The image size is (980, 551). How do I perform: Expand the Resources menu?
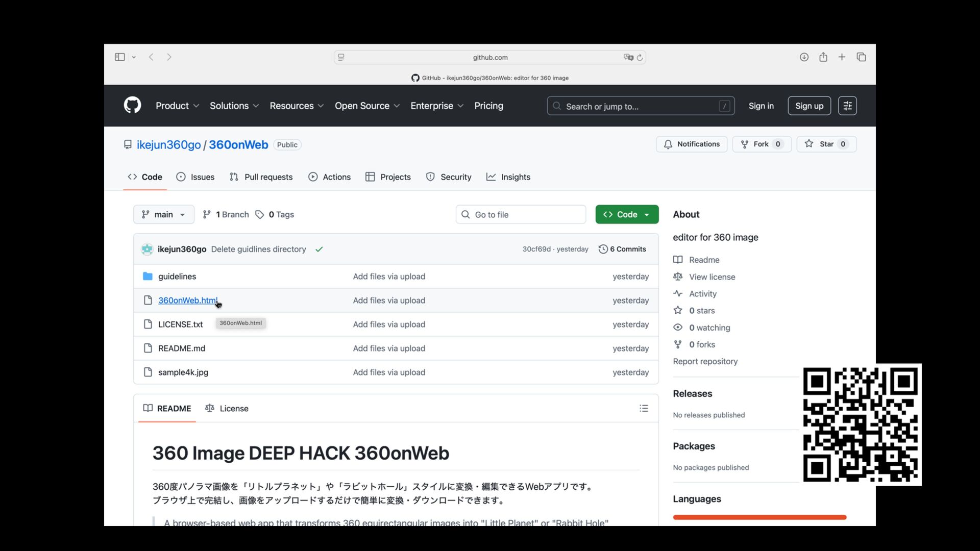point(297,106)
